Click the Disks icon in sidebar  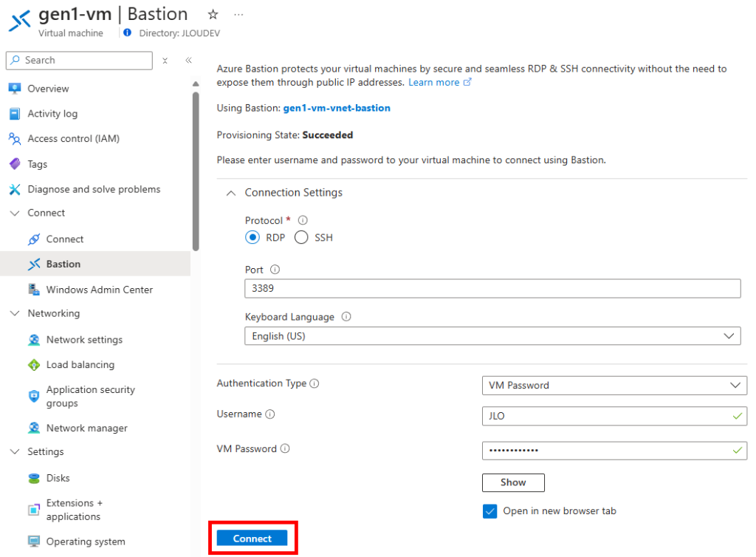(x=34, y=479)
